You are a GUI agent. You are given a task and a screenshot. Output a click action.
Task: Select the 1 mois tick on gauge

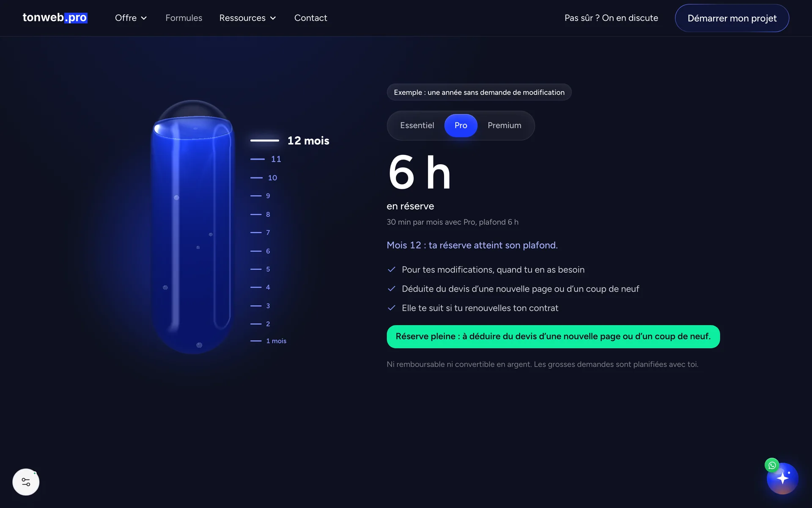(268, 341)
